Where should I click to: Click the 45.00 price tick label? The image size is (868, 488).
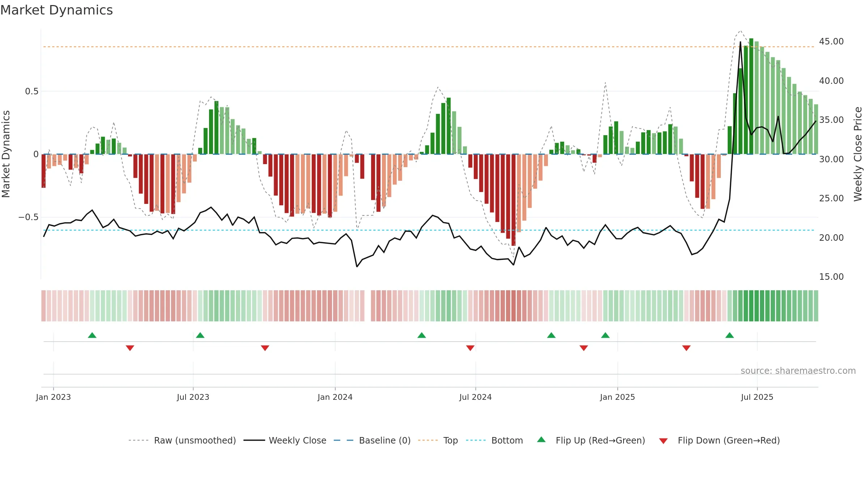tap(831, 42)
